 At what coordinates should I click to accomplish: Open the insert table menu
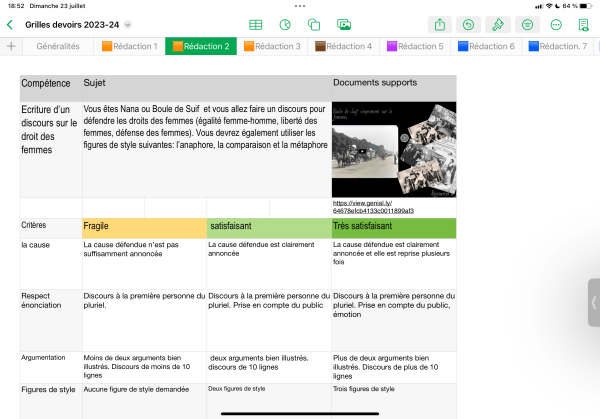click(x=256, y=24)
